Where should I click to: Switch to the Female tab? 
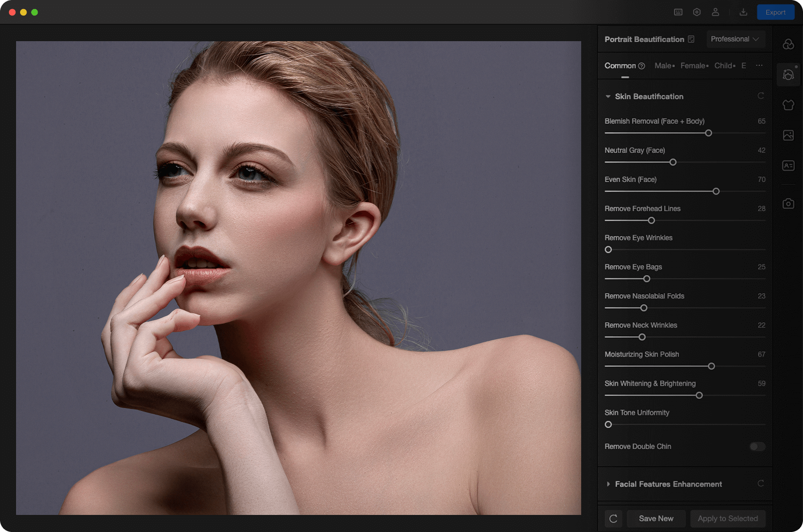(x=693, y=66)
